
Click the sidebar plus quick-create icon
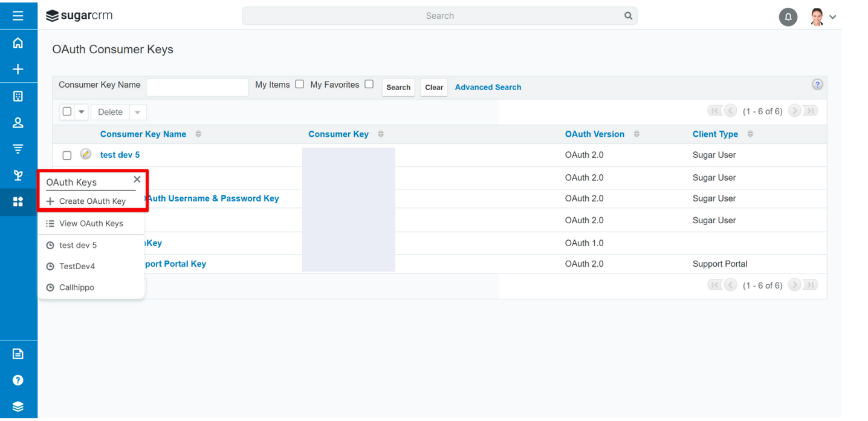(x=18, y=70)
